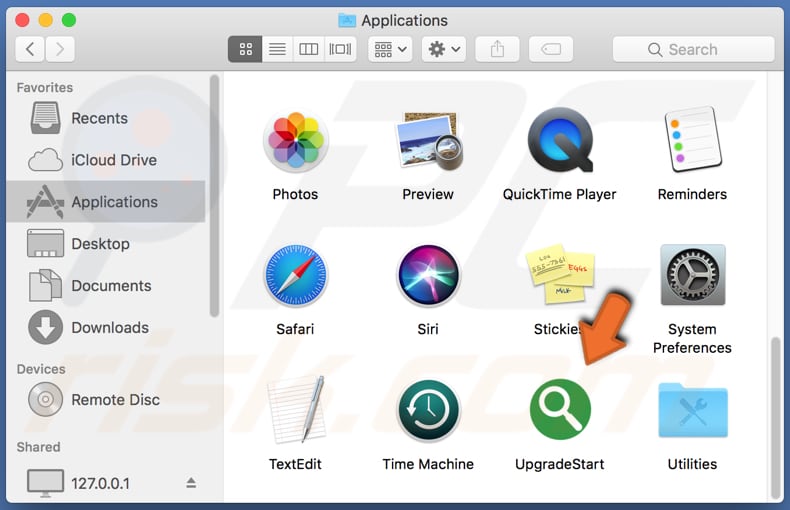Click the Safari compass icon
Image resolution: width=790 pixels, height=510 pixels.
pos(295,275)
